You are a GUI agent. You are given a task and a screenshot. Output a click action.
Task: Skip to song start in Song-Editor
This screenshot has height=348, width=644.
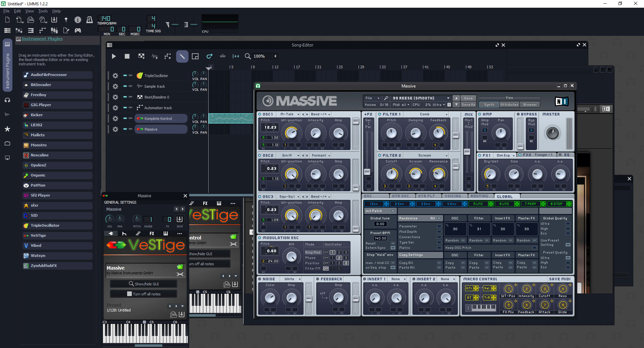236,56
